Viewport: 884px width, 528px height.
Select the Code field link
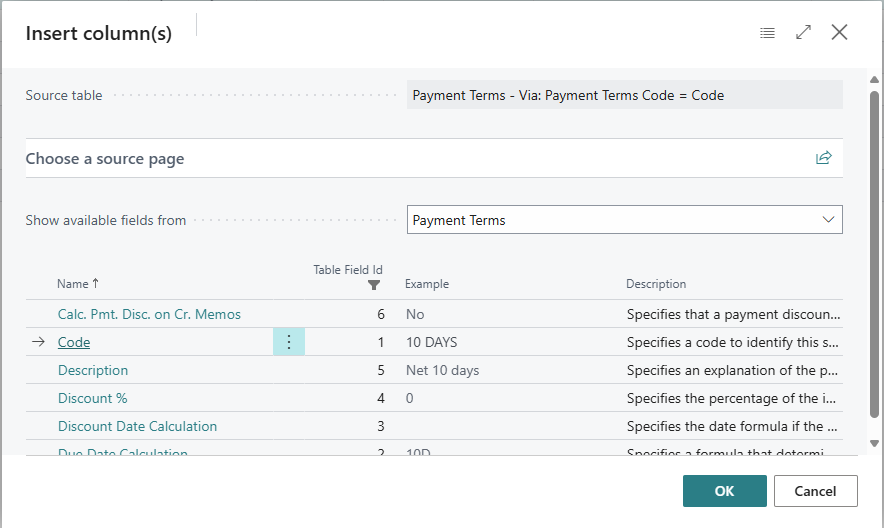point(74,342)
